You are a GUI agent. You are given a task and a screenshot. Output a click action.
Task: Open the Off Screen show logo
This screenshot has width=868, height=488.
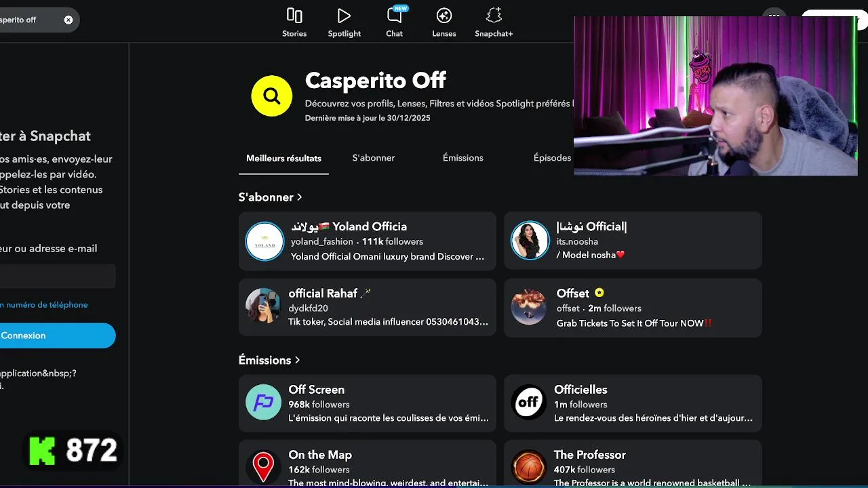[x=263, y=403]
